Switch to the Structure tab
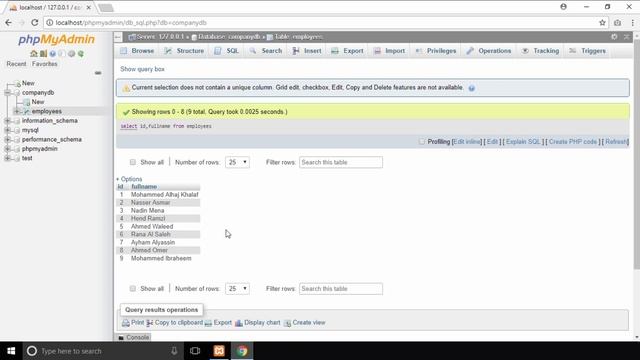The height and width of the screenshot is (360, 640). point(184,51)
